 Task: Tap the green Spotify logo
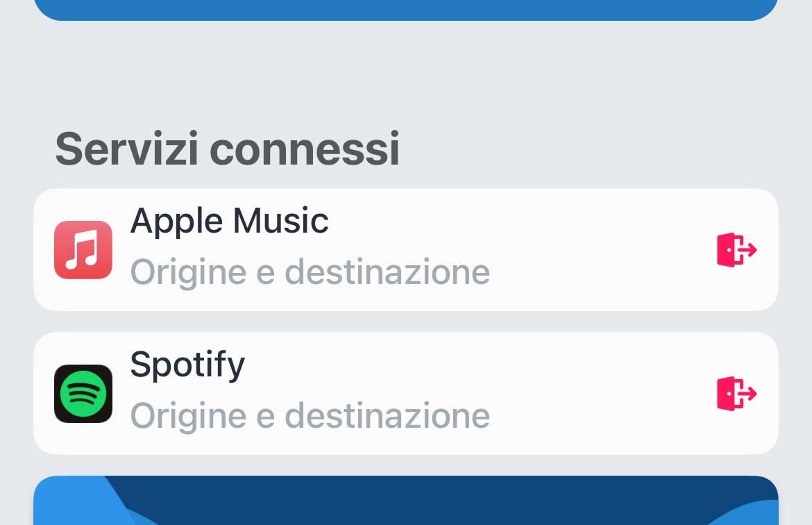83,394
